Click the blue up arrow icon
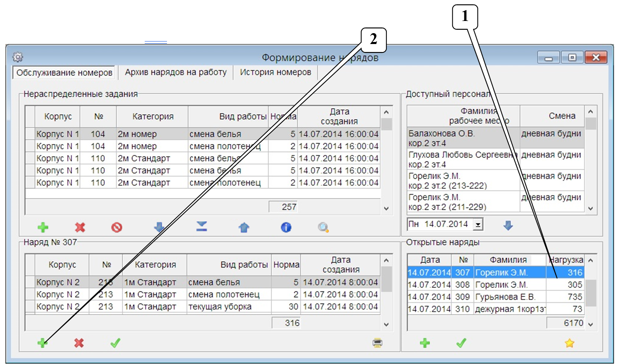Screen dimensions: 620x364 click(244, 227)
